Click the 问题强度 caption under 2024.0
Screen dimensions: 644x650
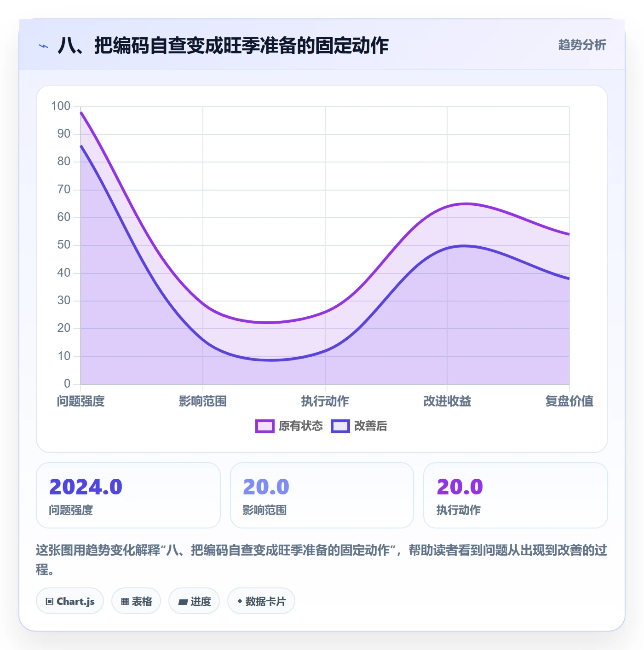(x=71, y=510)
